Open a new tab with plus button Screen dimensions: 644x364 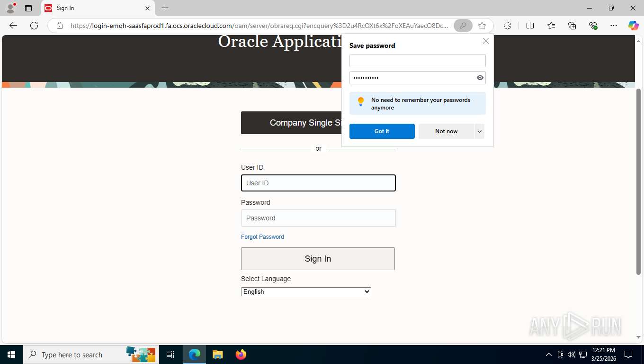point(165,8)
